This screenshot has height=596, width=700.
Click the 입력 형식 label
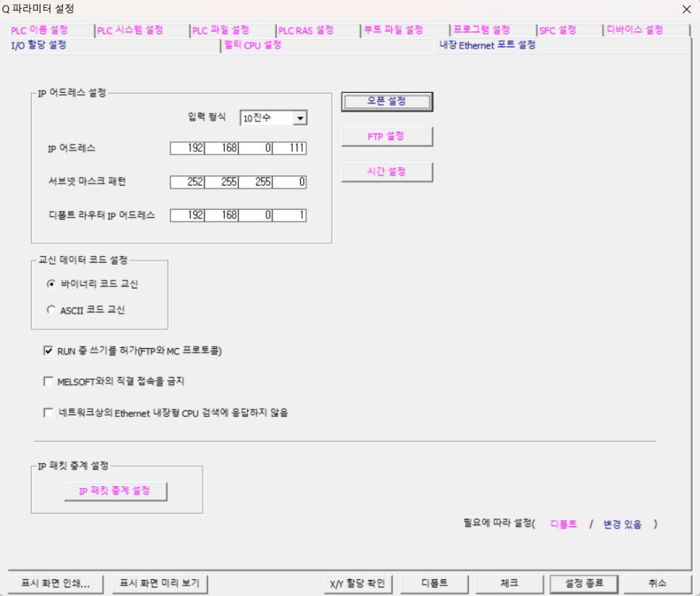[x=207, y=117]
